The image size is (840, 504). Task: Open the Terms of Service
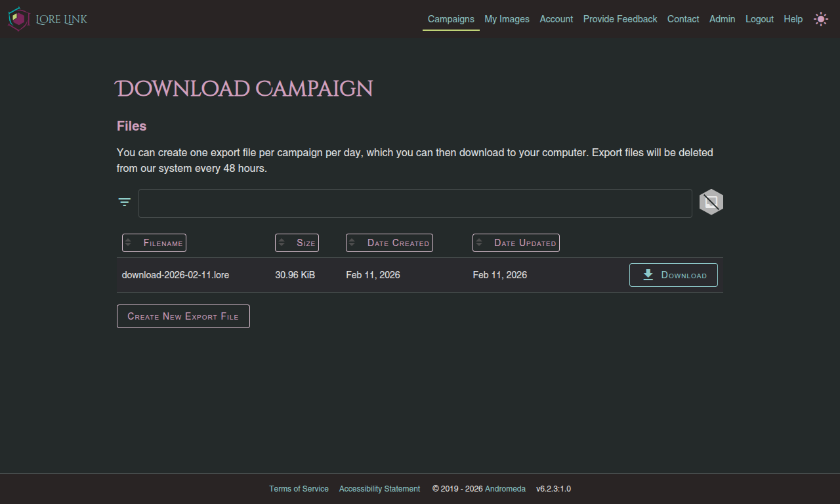tap(299, 488)
